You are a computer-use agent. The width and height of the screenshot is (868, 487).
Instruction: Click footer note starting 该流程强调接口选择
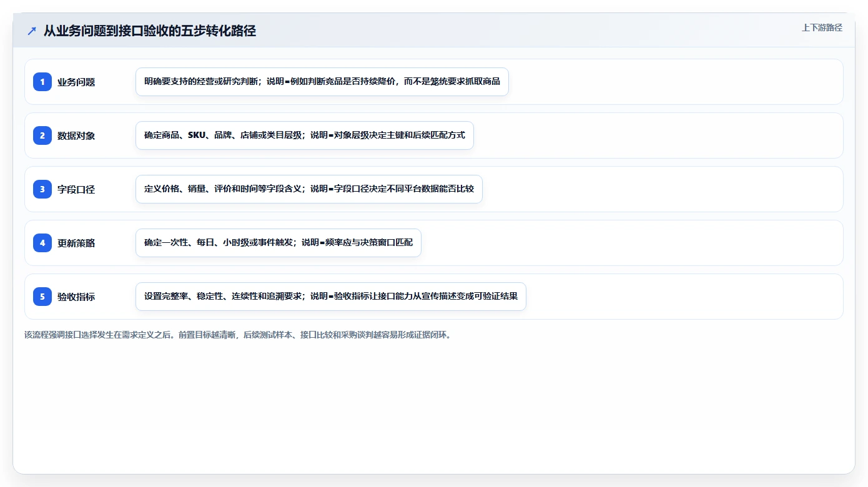238,335
